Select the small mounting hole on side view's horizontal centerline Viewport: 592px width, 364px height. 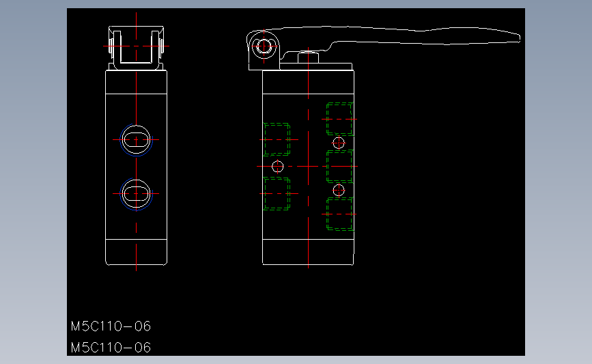pyautogui.click(x=277, y=166)
